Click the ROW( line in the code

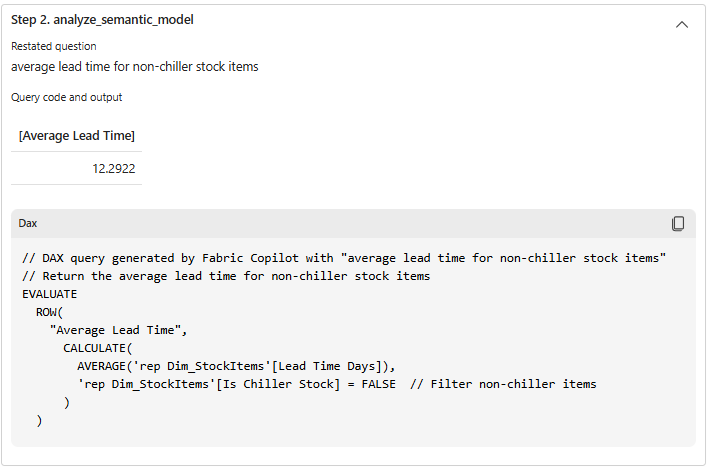click(x=49, y=312)
